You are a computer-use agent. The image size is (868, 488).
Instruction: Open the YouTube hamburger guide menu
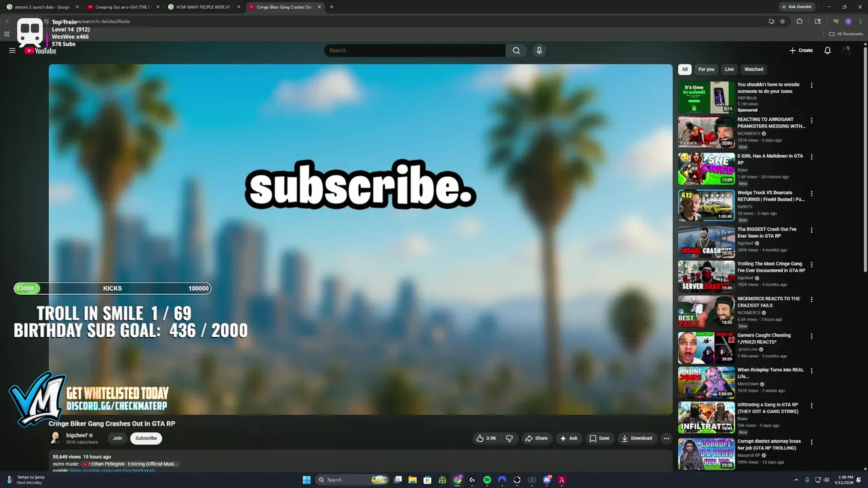[x=12, y=50]
